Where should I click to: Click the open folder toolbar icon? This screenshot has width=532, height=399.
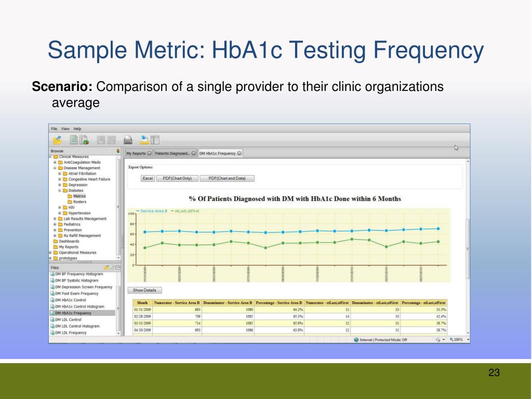pyautogui.click(x=57, y=140)
